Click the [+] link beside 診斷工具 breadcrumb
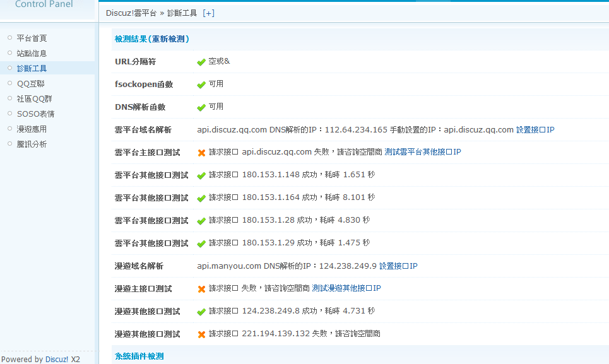Viewport: 609px width, 364px height. coord(208,13)
